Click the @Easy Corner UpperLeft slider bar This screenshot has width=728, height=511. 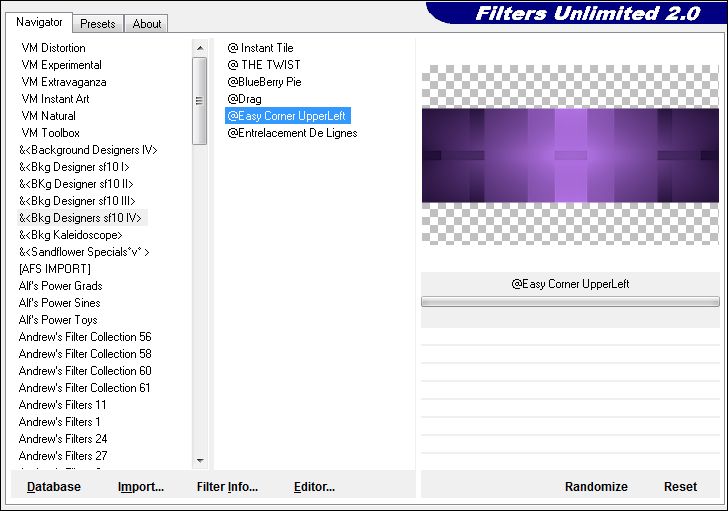[570, 301]
